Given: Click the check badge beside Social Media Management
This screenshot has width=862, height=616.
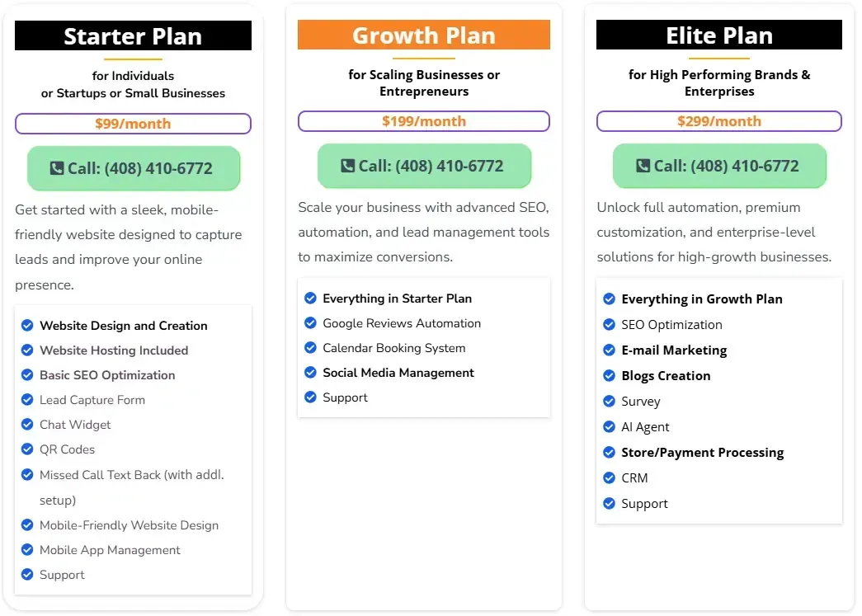Looking at the screenshot, I should 310,372.
